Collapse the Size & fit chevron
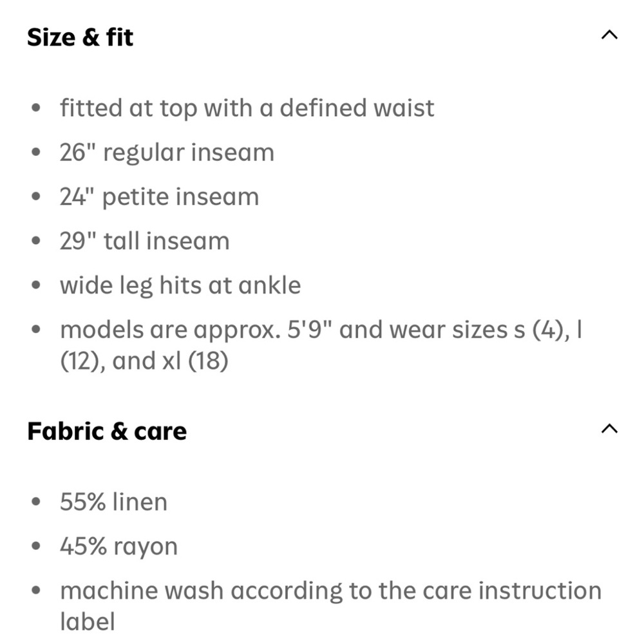This screenshot has height=644, width=644. tap(609, 35)
